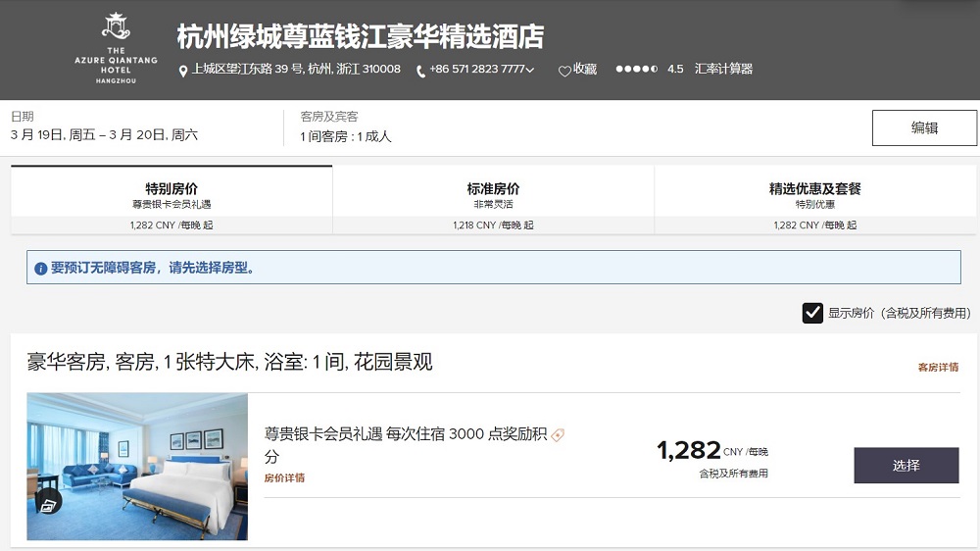The image size is (980, 551).
Task: Switch to the 标准房价 tab
Action: (x=493, y=199)
